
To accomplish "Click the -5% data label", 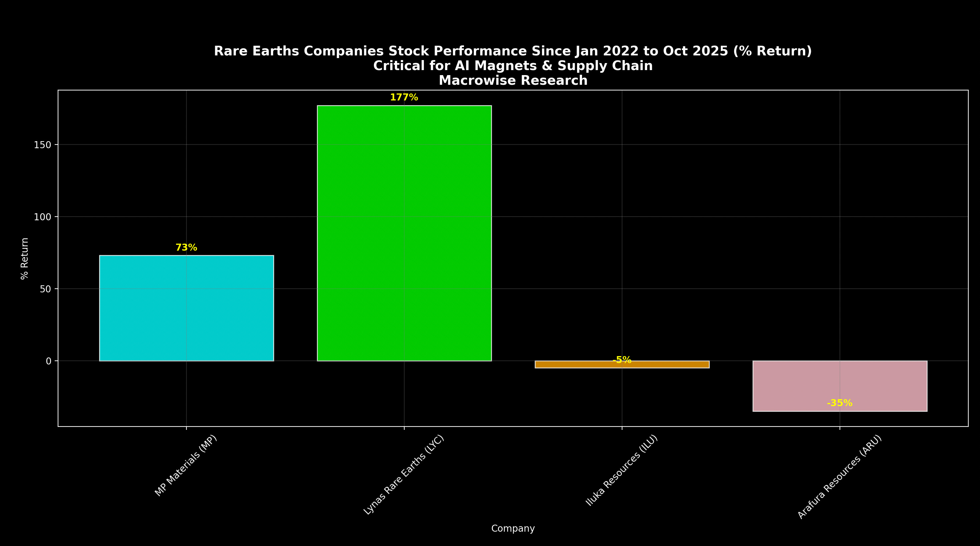I will click(x=622, y=360).
